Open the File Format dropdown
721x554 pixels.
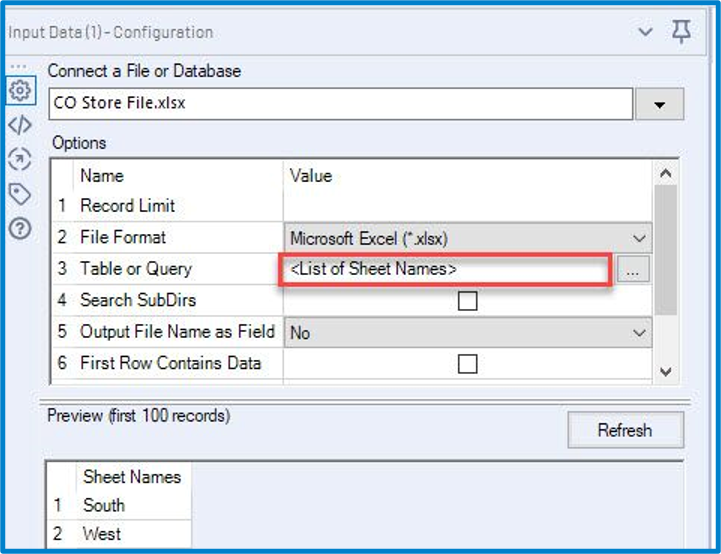[x=468, y=239]
